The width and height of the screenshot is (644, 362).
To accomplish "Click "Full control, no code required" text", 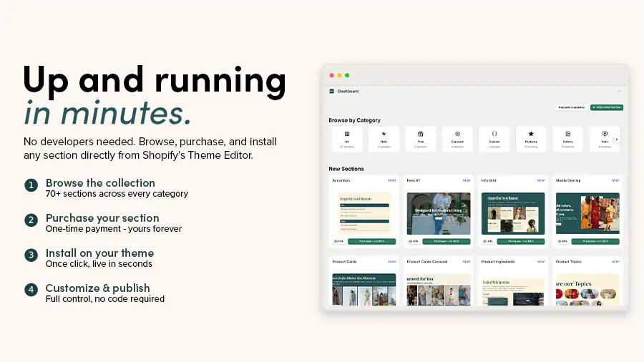I will point(104,299).
